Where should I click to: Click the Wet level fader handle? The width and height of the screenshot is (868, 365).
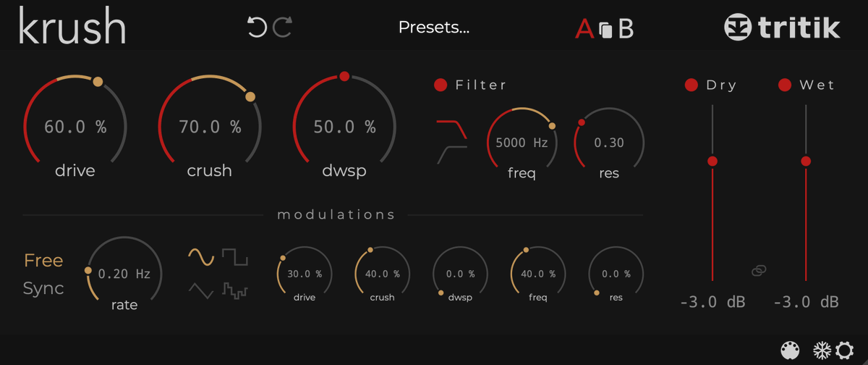click(806, 161)
